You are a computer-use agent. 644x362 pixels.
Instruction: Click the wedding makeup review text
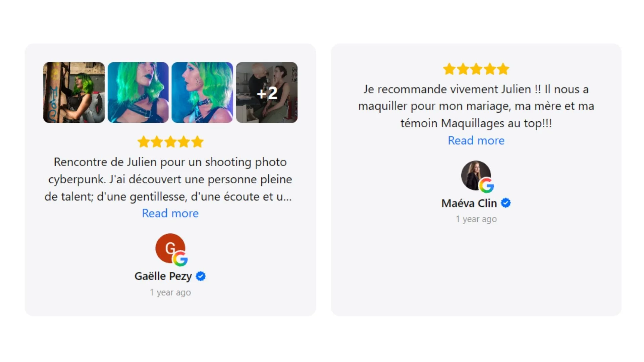pos(476,106)
